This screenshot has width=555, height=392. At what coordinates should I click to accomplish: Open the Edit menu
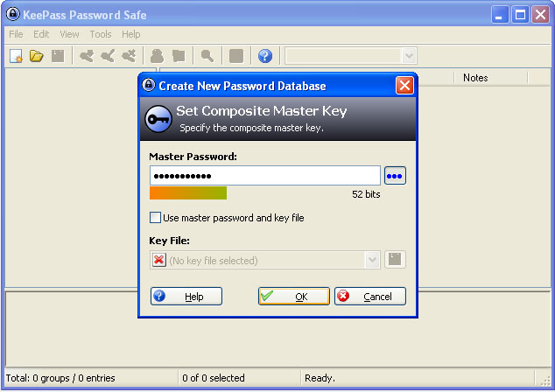tap(41, 34)
